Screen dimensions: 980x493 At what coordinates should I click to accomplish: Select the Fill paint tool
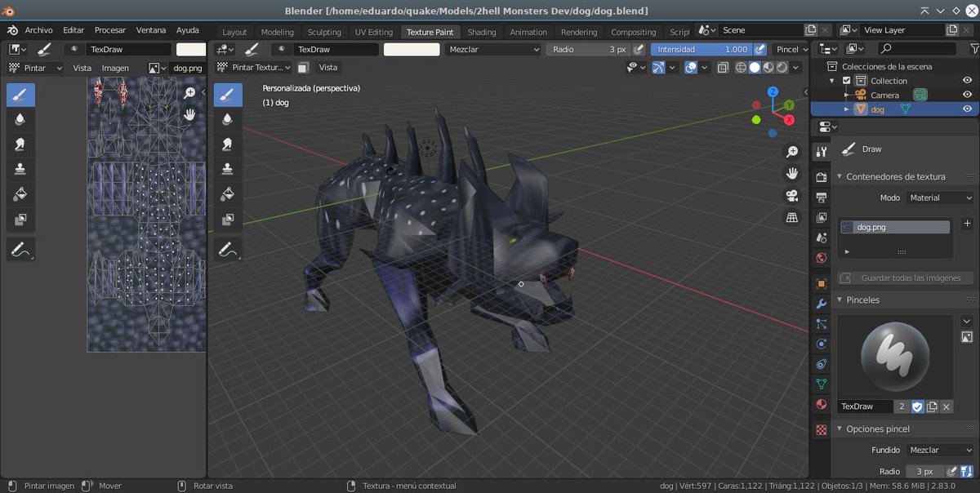[x=229, y=193]
